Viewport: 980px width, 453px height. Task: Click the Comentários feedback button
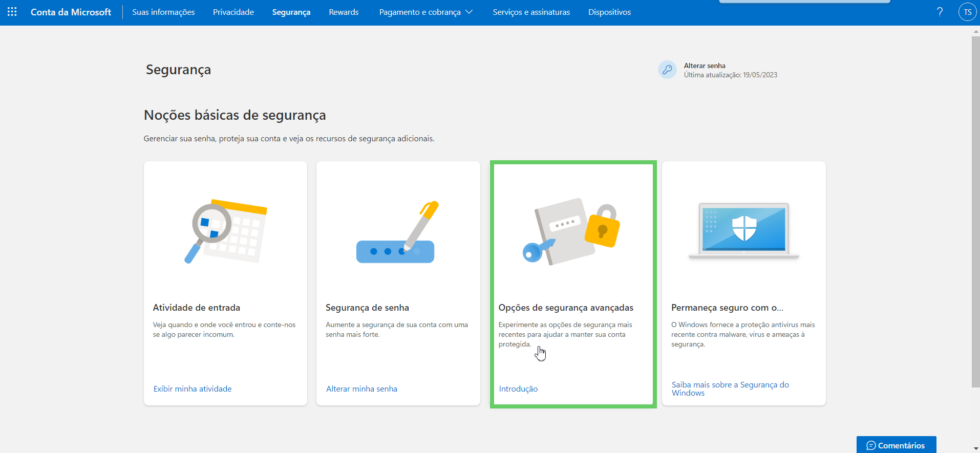pos(896,445)
